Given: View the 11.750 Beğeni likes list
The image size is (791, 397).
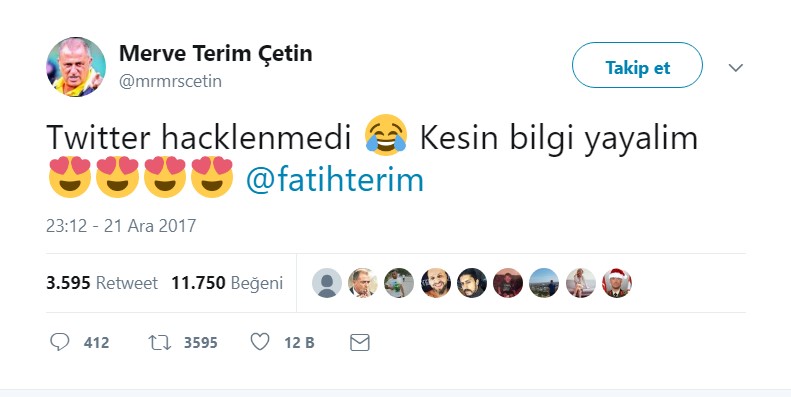Looking at the screenshot, I should click(227, 283).
